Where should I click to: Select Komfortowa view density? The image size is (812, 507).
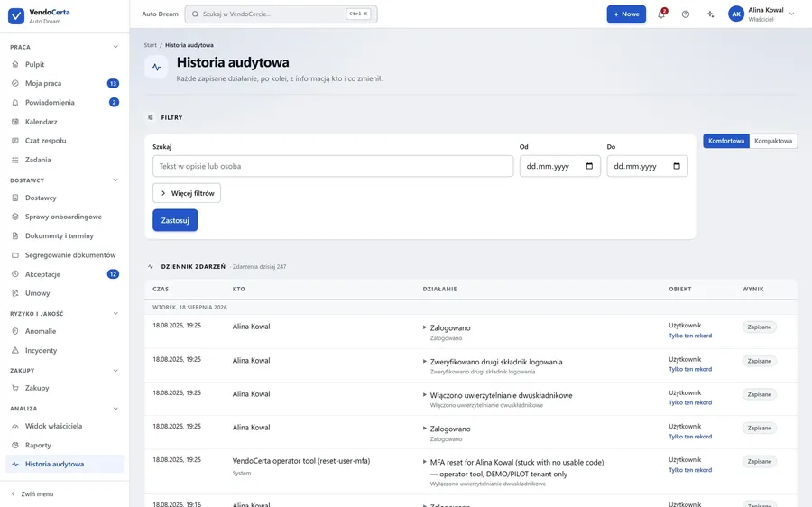click(726, 141)
